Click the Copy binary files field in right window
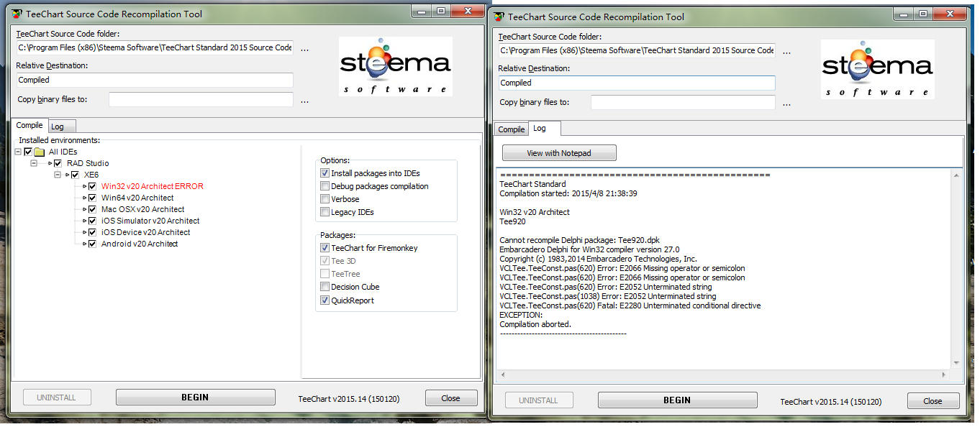 pos(683,102)
